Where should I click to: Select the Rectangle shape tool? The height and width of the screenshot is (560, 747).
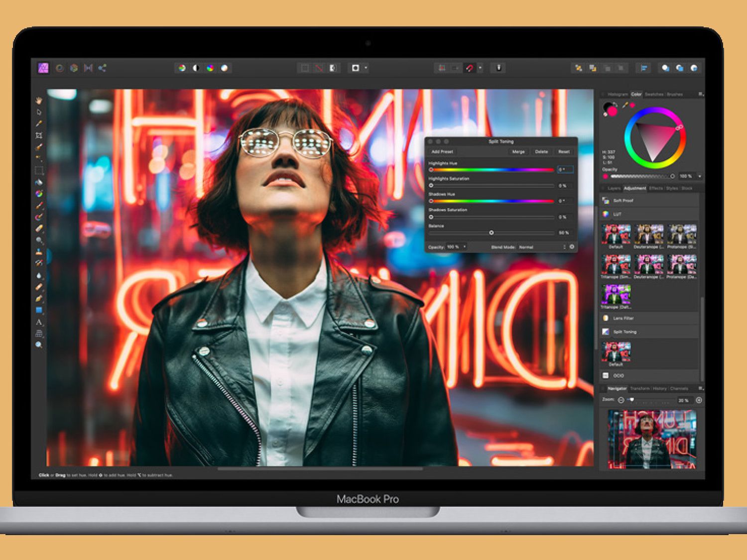[39, 310]
